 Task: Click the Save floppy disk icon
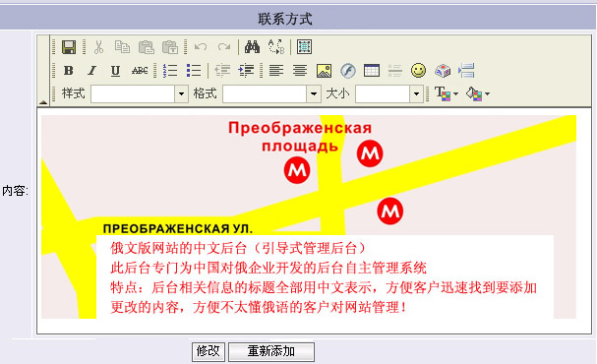pos(69,47)
